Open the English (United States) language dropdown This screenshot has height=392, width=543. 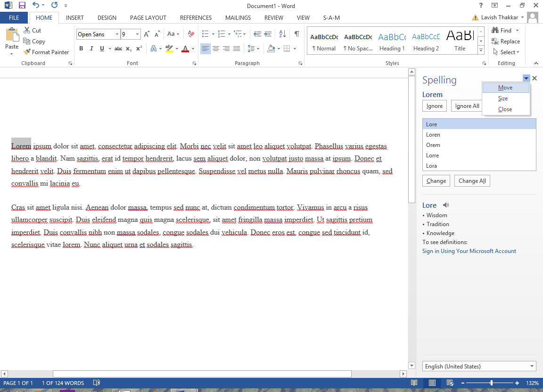[x=479, y=367]
